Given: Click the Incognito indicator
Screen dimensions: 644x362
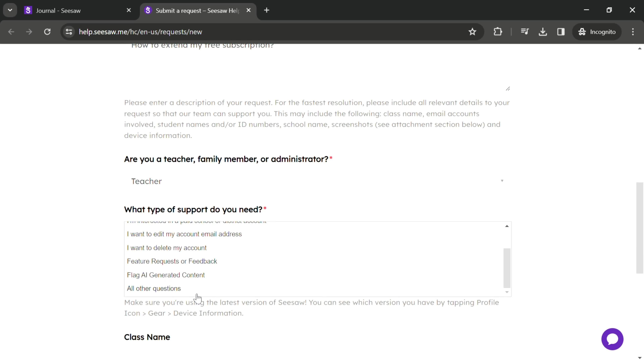Looking at the screenshot, I should pyautogui.click(x=597, y=32).
